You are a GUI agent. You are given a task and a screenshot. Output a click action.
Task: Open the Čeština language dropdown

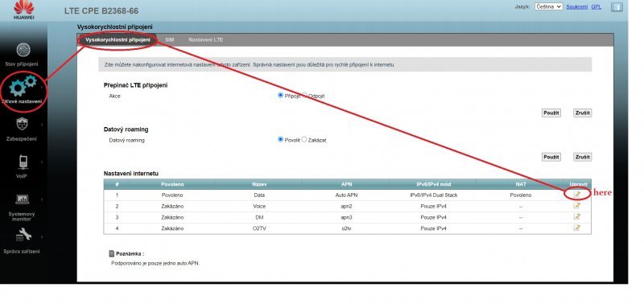[x=548, y=6]
